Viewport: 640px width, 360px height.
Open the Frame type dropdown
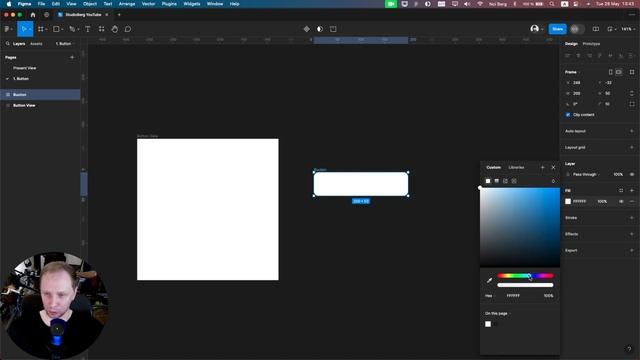[x=573, y=72]
